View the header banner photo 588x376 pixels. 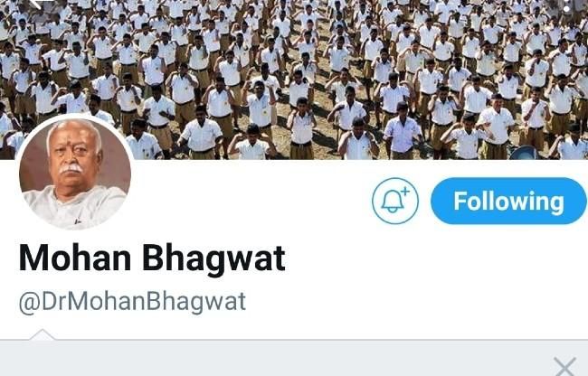point(294,80)
